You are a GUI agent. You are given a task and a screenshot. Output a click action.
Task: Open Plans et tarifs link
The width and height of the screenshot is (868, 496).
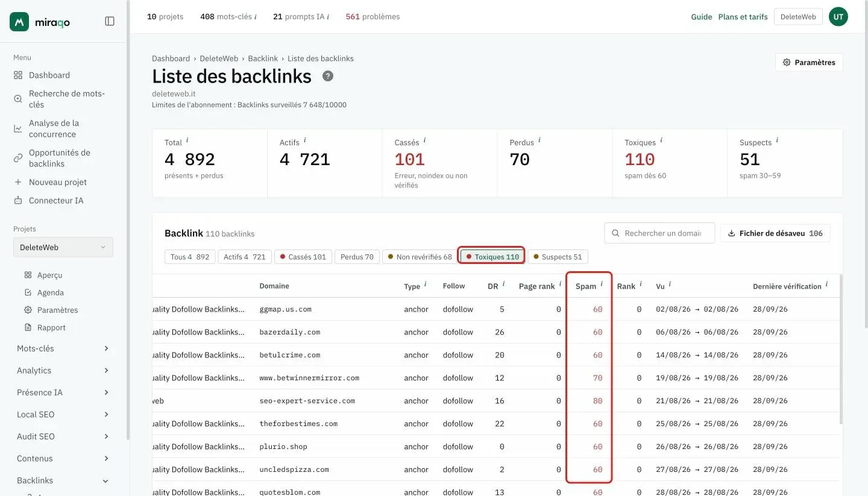(743, 17)
